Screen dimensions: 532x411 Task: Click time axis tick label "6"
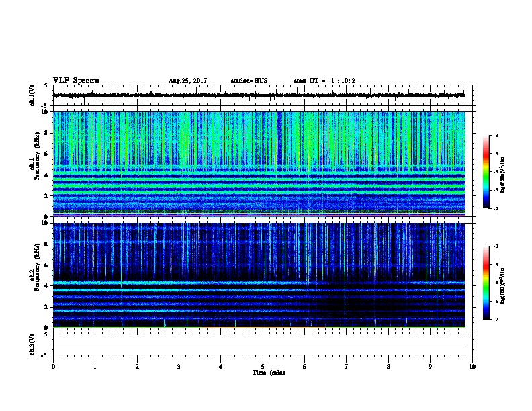[x=305, y=367]
